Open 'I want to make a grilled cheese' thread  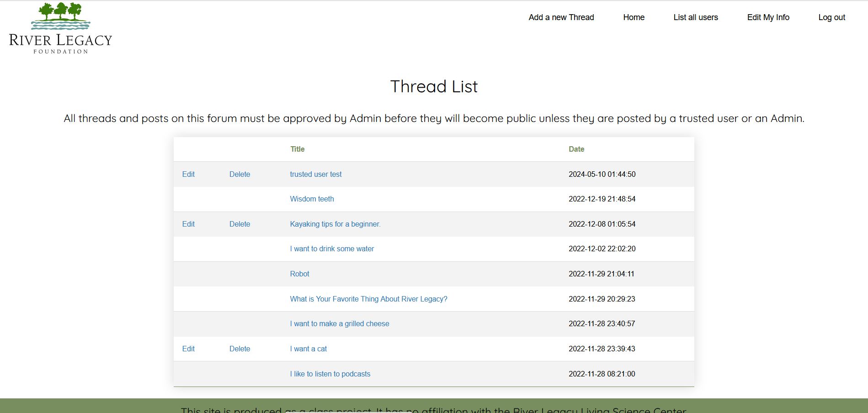tap(340, 323)
